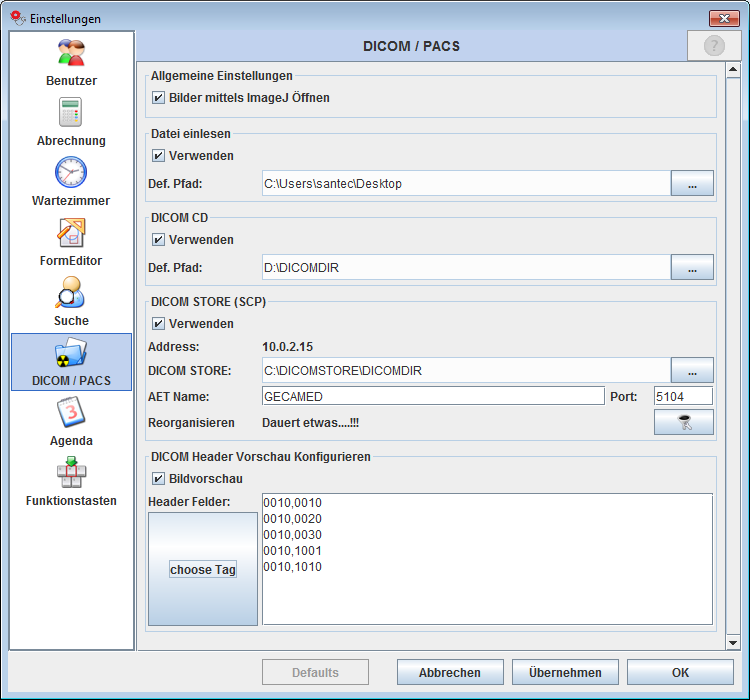Screen dimensions: 750x700
Task: Click the Abbrechen button
Action: [x=449, y=673]
